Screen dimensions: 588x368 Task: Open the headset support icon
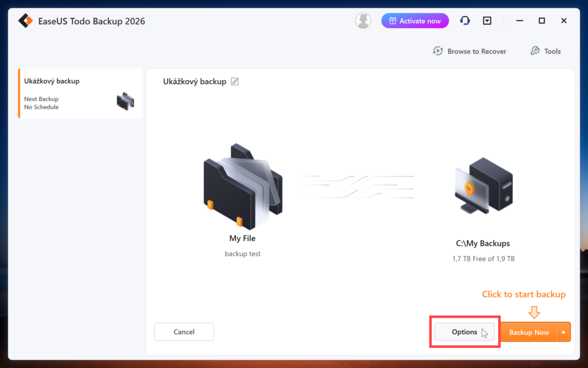click(x=465, y=21)
